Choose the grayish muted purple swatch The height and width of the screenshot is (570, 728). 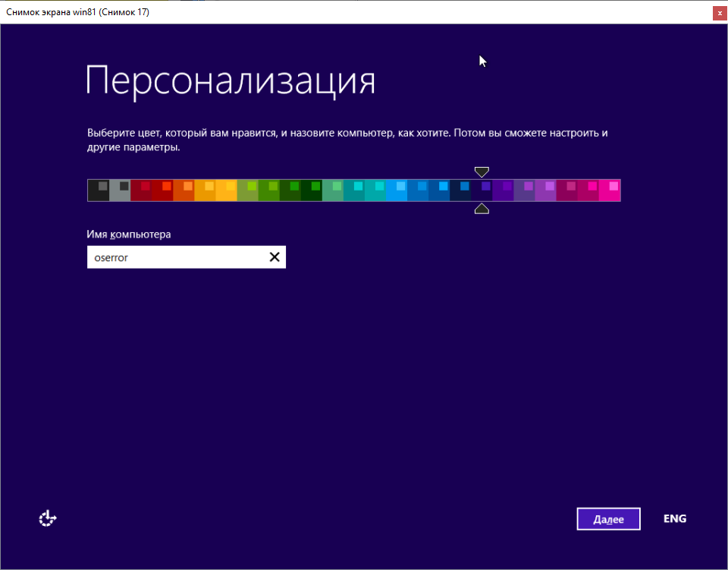[525, 191]
